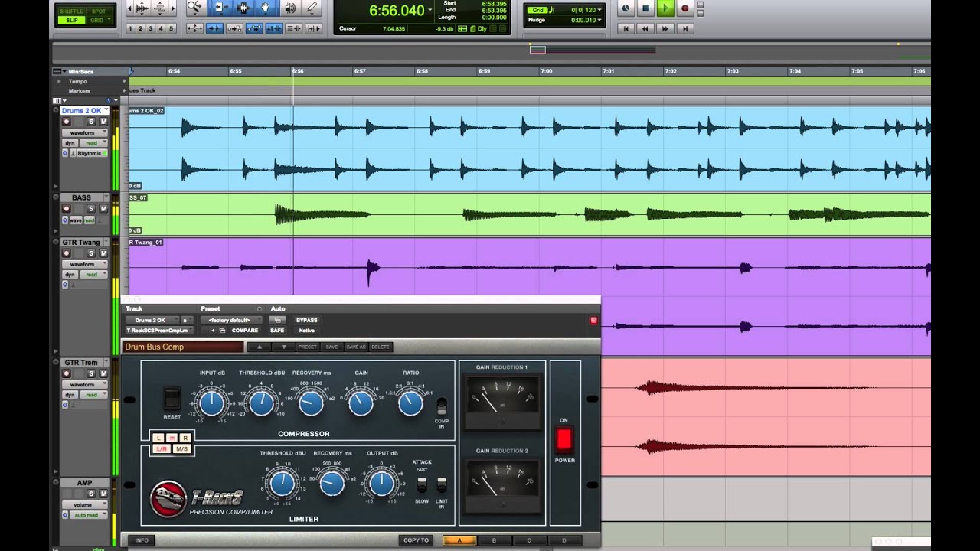Open main counter format dropdown
Screen dimensions: 980x551
tap(430, 11)
